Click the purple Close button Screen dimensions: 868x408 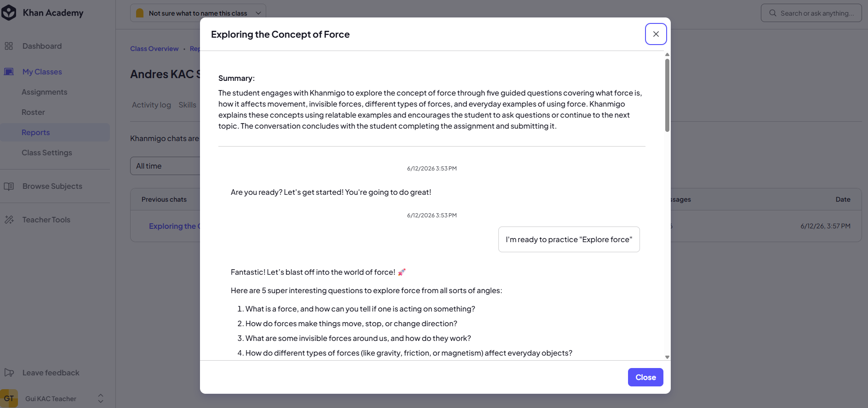point(645,377)
